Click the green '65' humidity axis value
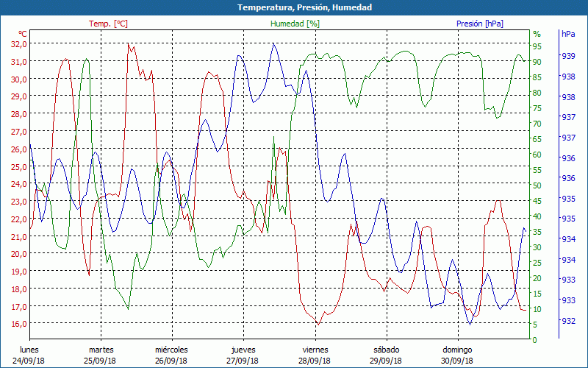 point(537,139)
